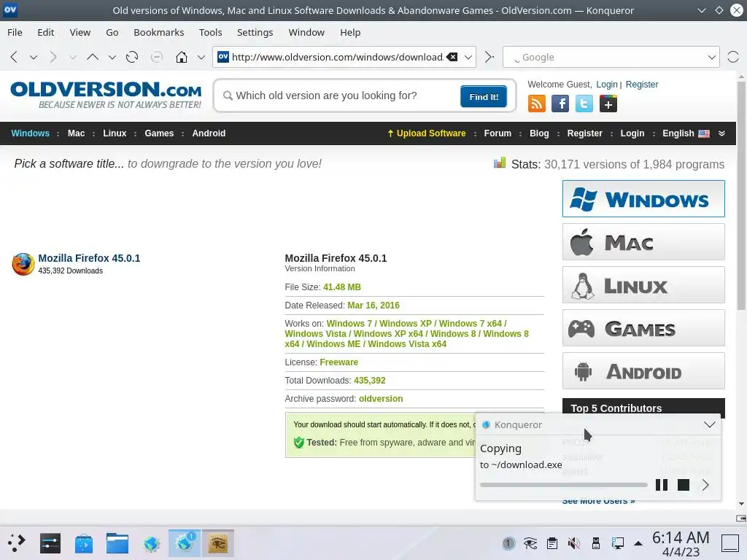This screenshot has height=560, width=747.
Task: Click the Windows platform banner button
Action: click(x=643, y=198)
